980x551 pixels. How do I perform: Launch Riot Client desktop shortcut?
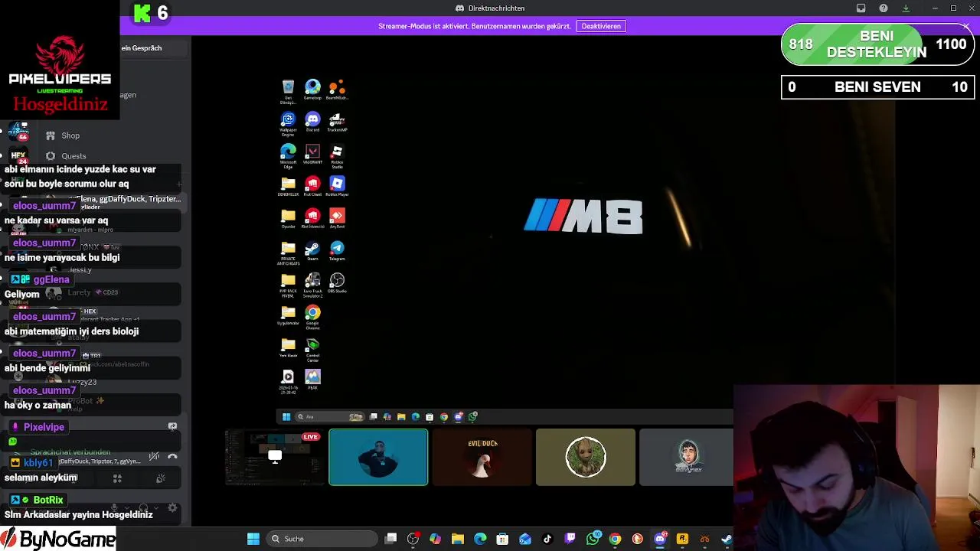point(312,187)
